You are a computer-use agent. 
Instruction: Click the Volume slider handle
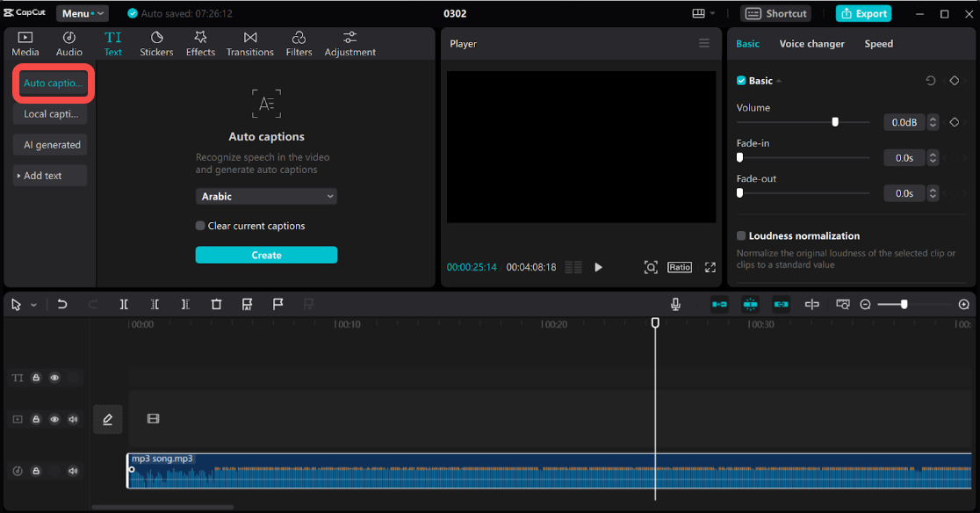[835, 122]
